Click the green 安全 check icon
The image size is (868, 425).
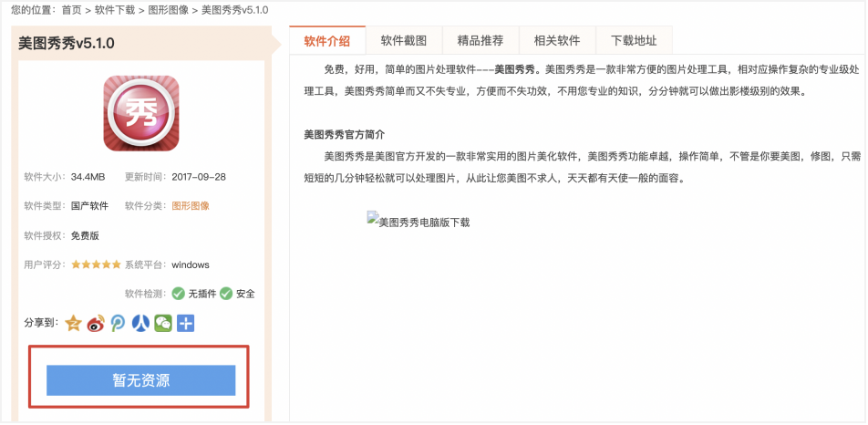(226, 294)
